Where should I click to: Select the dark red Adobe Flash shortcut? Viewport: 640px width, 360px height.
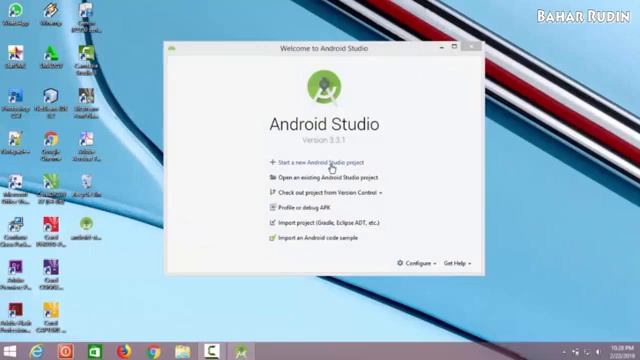pos(16,318)
